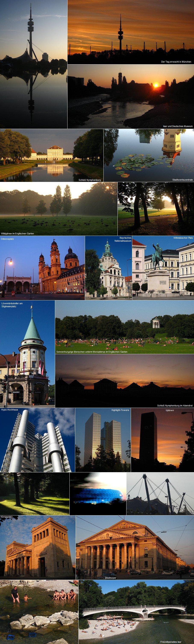The height and width of the screenshot is (644, 194).
Task: Open the Olympiaturm lake reflection photo
Action: [34, 64]
